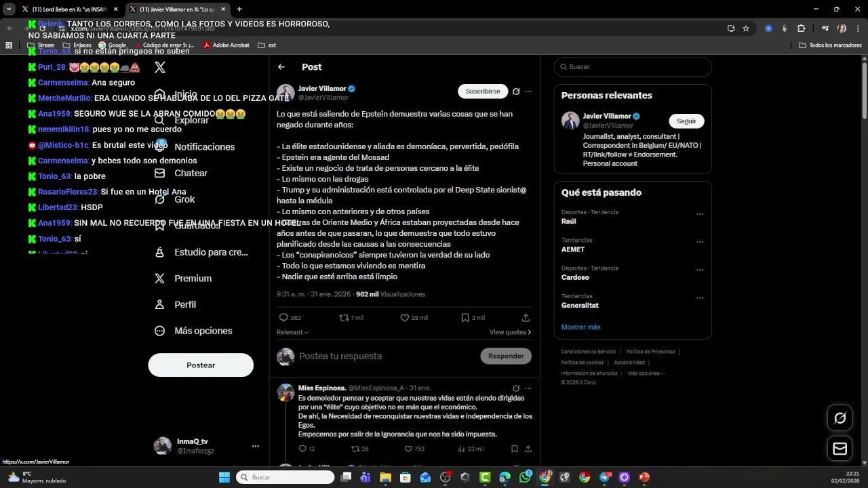Image resolution: width=868 pixels, height=488 pixels.
Task: Click the Buscar search field on X
Action: pos(633,67)
